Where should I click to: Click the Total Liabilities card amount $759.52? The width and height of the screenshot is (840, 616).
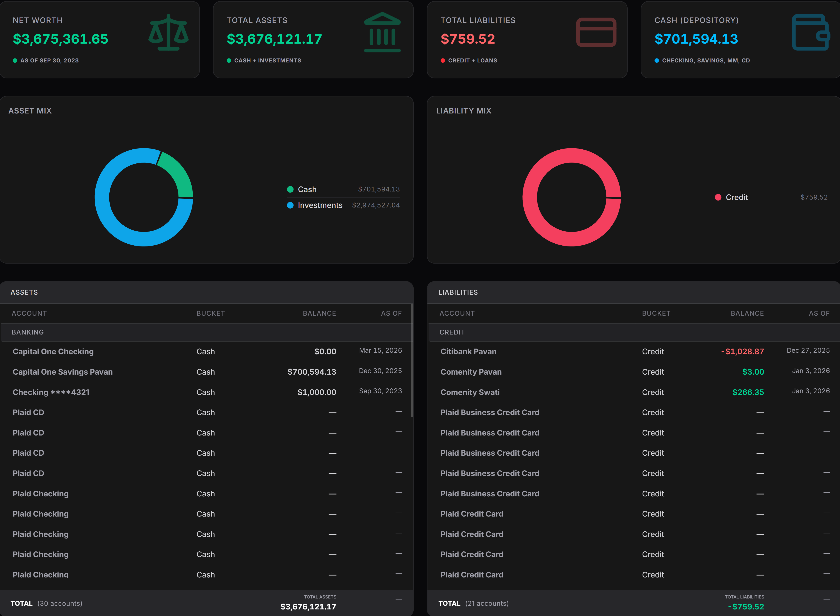468,39
